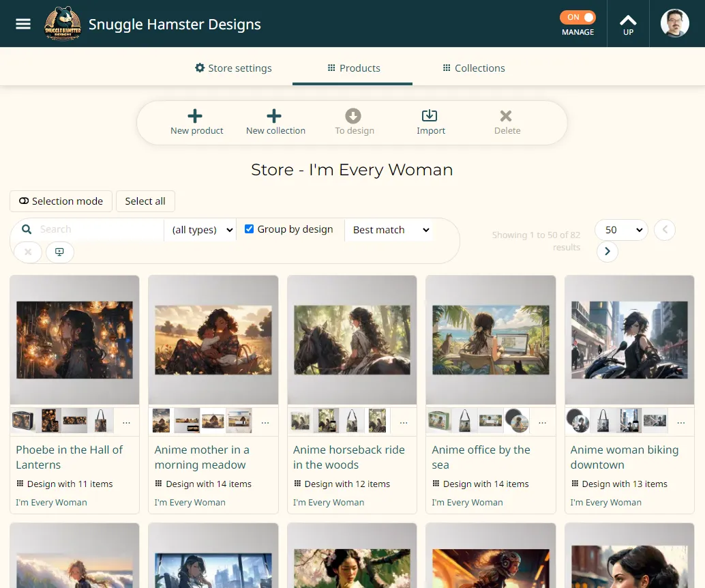Screen dimensions: 705x588
Task: Open Anime mother in a morning meadow image
Action: [213, 340]
